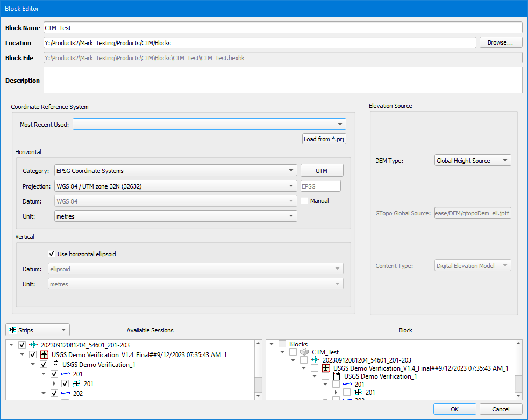
Task: Click the red-boxed plane icon in the Block tree
Action: (326, 368)
